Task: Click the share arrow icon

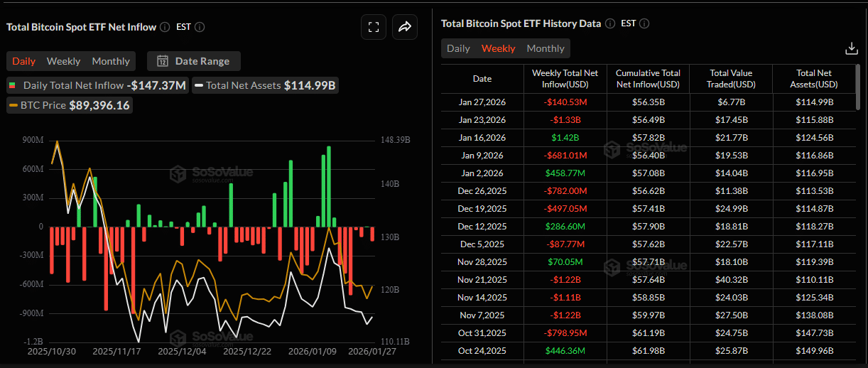Action: pyautogui.click(x=405, y=27)
